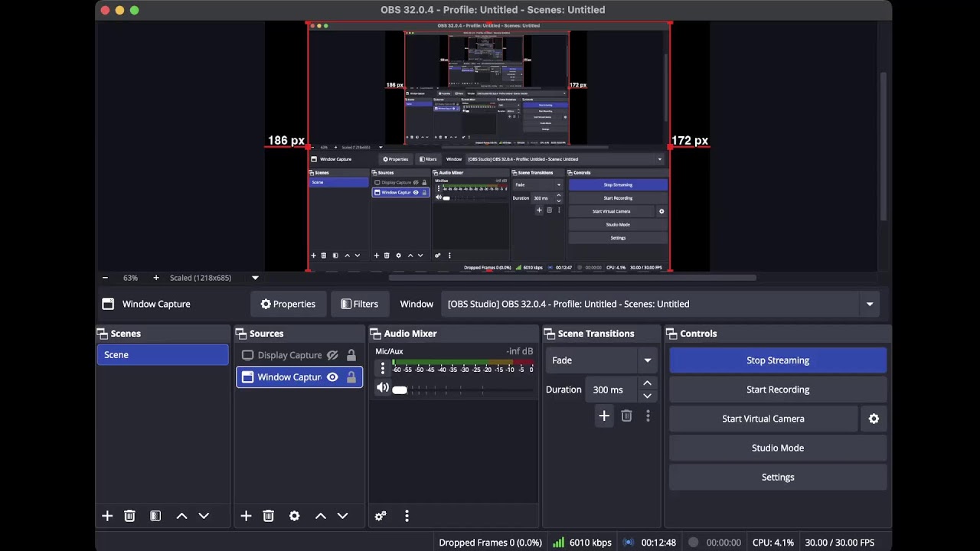The image size is (980, 551).
Task: Click the Window Capture source icon in toolbar
Action: pyautogui.click(x=108, y=304)
